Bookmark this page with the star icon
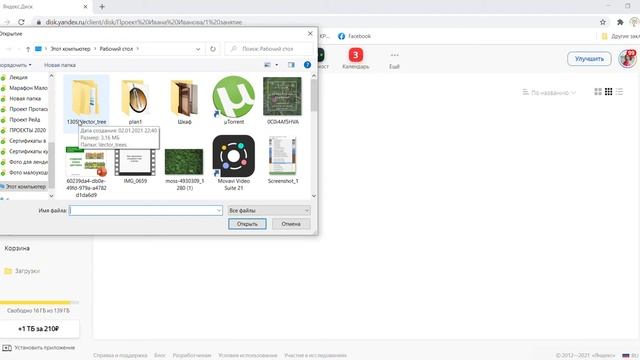 [x=603, y=22]
